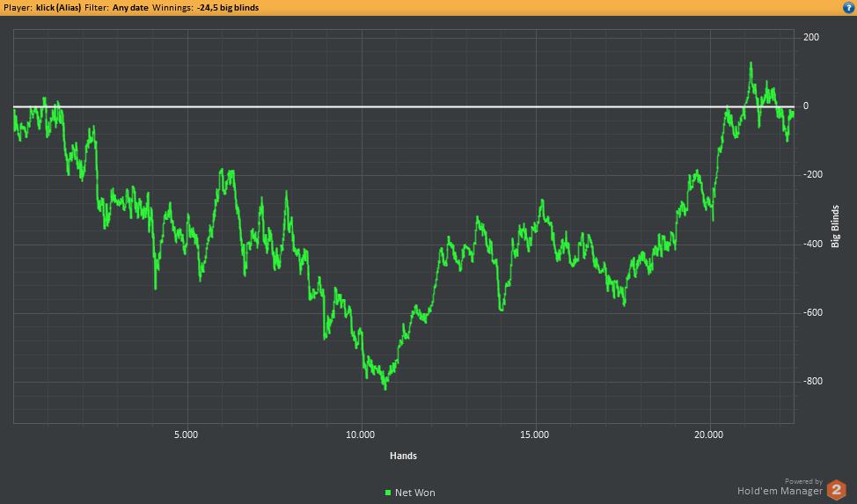Viewport: 857px width, 504px height.
Task: Click the -800 big blinds axis label
Action: 813,381
